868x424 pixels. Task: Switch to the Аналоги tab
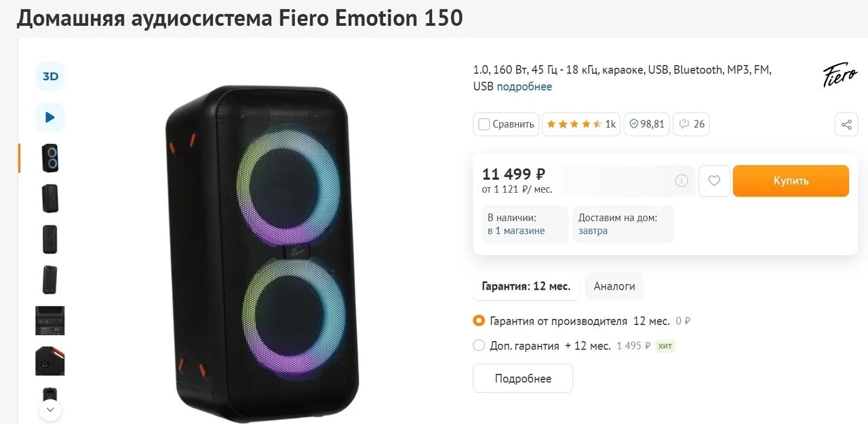pyautogui.click(x=614, y=286)
